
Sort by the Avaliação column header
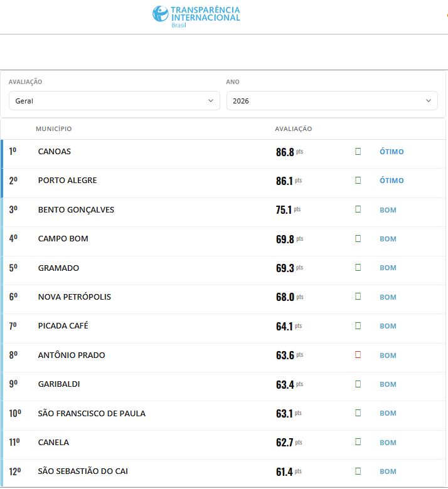click(293, 129)
